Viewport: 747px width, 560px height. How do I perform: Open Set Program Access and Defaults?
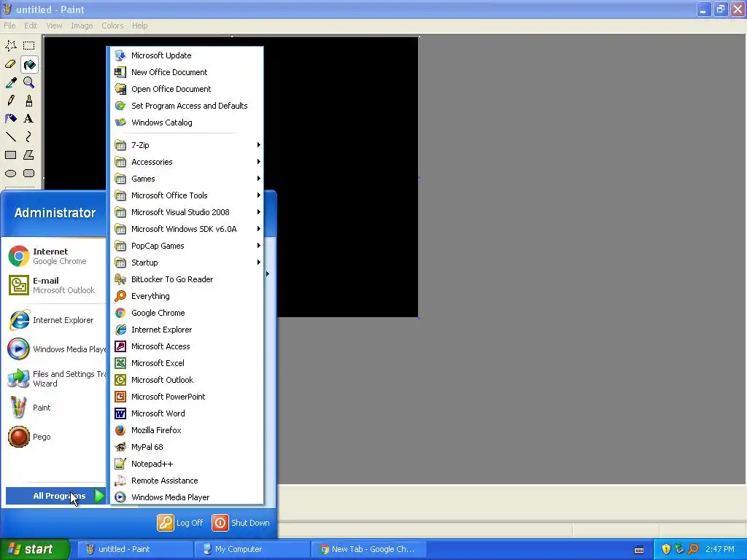pyautogui.click(x=187, y=106)
